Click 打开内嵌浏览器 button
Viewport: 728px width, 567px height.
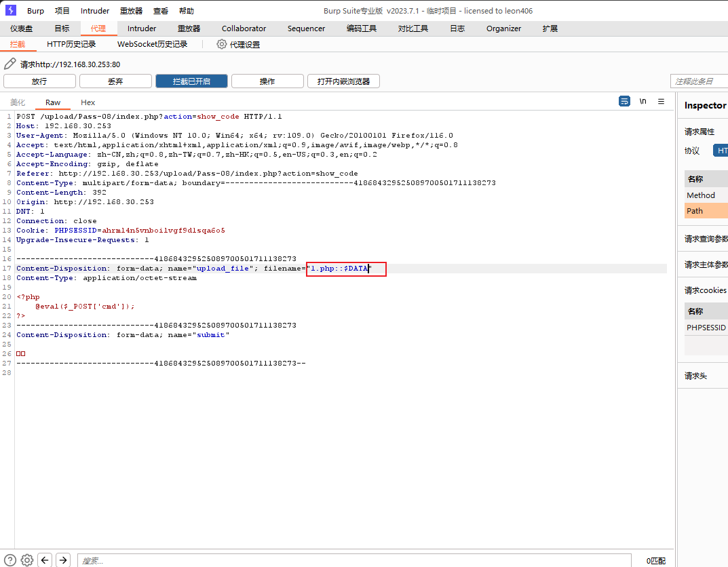coord(343,81)
